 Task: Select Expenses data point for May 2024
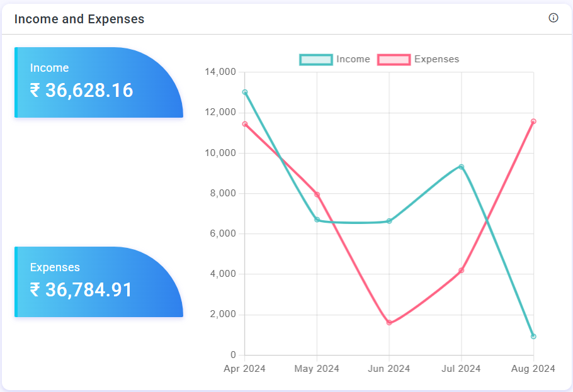click(317, 194)
